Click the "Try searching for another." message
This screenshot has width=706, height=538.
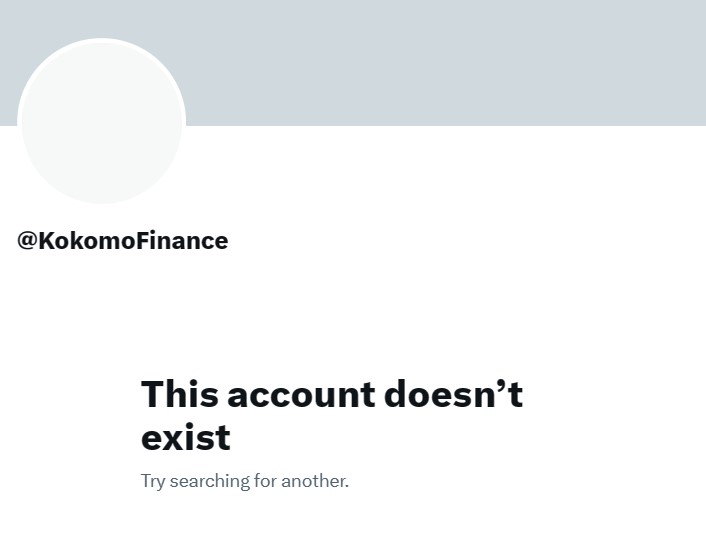244,481
